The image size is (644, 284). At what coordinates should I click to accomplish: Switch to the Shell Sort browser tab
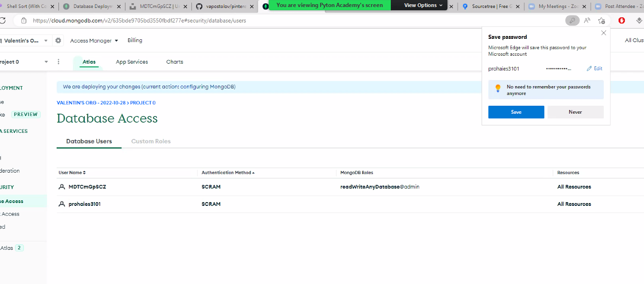[27, 7]
